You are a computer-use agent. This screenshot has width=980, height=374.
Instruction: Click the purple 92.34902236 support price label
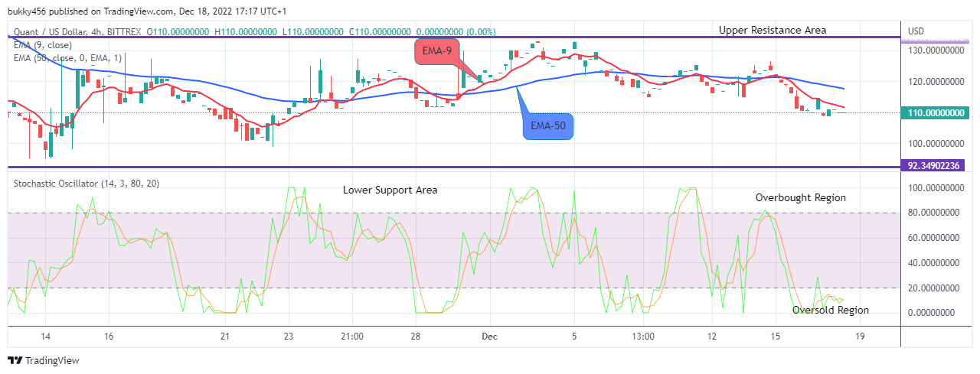click(934, 166)
